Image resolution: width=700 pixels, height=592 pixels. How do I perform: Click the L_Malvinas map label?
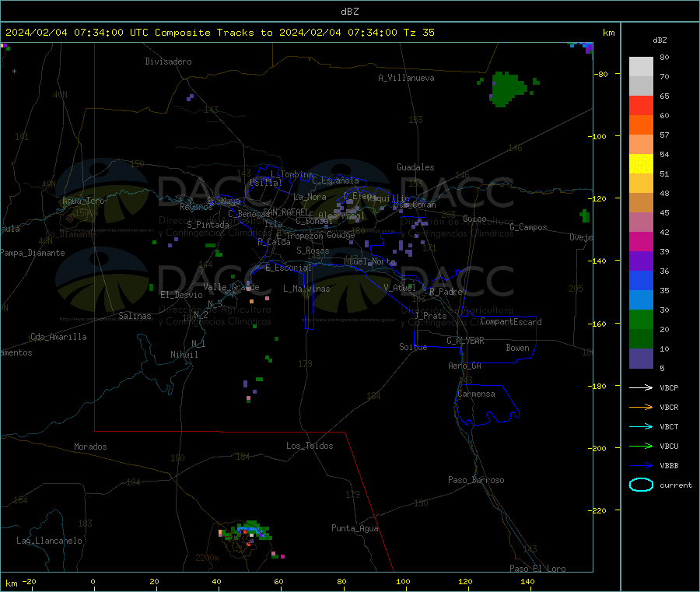point(306,289)
